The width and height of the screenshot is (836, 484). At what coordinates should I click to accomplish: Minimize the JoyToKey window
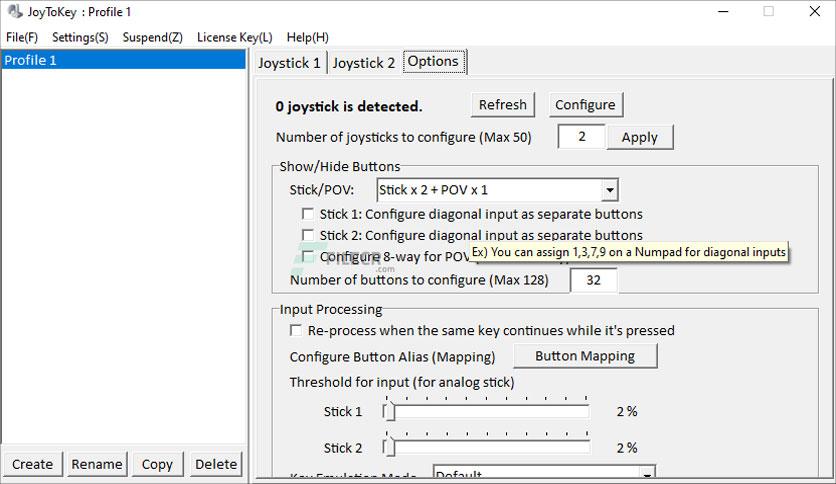coord(723,11)
